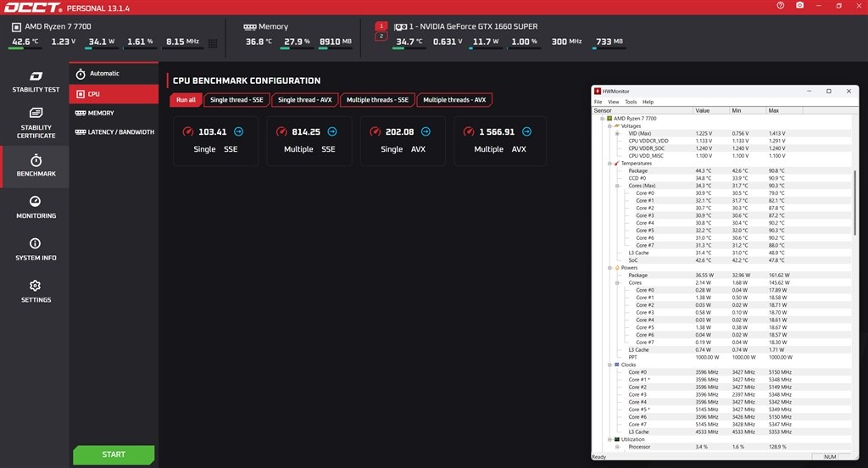The height and width of the screenshot is (468, 868).
Task: Open HWMonitor Help menu
Action: (x=648, y=102)
